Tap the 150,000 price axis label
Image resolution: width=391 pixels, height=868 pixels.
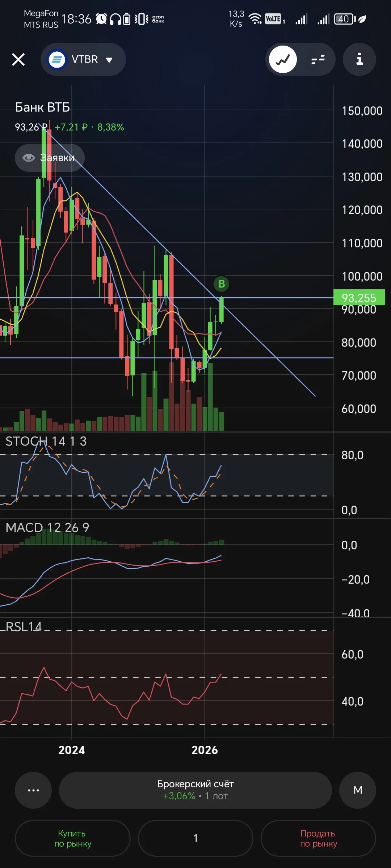[x=362, y=111]
